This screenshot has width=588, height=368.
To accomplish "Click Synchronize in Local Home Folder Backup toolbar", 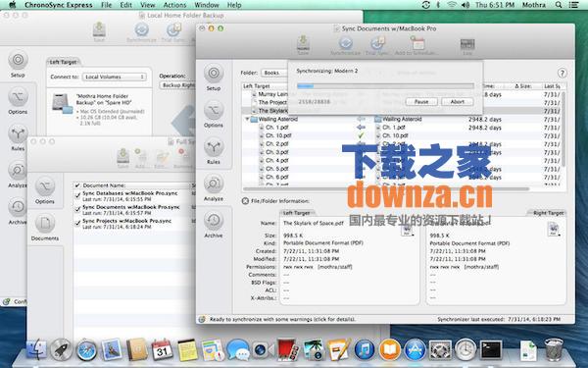I will (x=141, y=32).
